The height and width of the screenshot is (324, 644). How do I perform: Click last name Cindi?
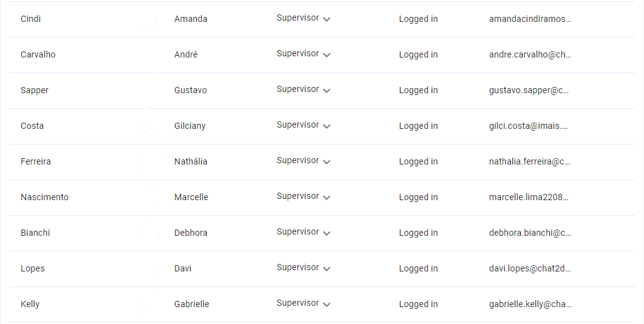[x=31, y=19]
